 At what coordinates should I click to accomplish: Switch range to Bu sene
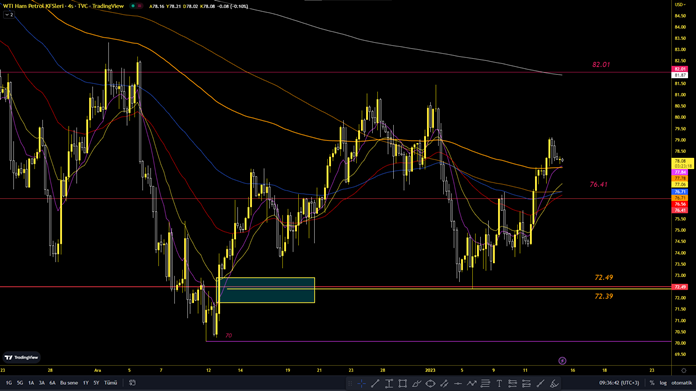(69, 383)
